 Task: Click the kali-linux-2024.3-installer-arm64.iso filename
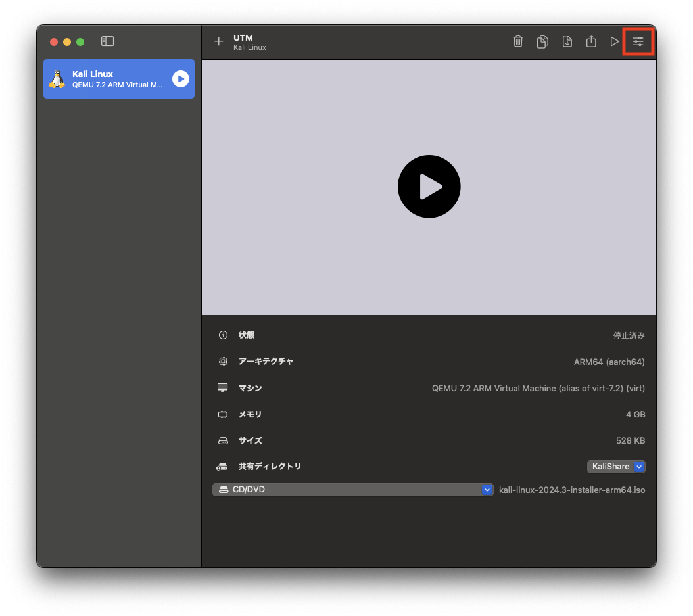[572, 490]
